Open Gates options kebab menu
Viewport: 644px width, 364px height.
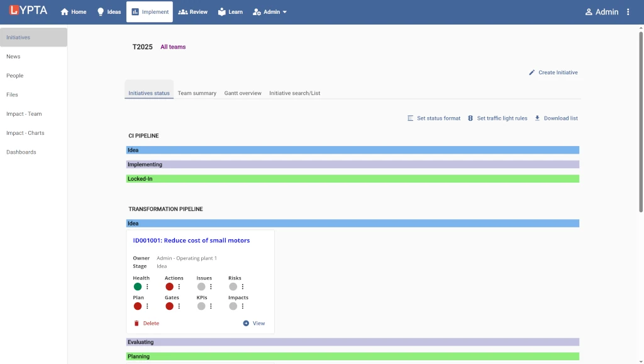click(x=179, y=306)
